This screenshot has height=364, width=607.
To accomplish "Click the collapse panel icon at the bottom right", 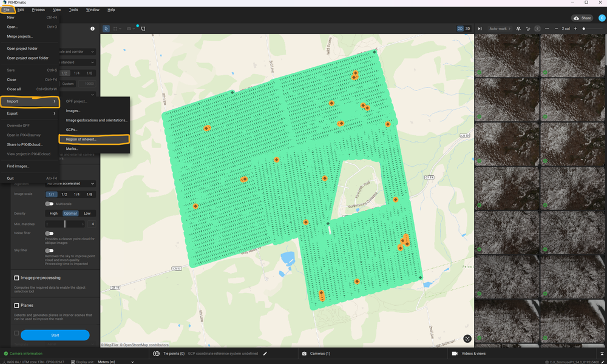I will pos(602,354).
